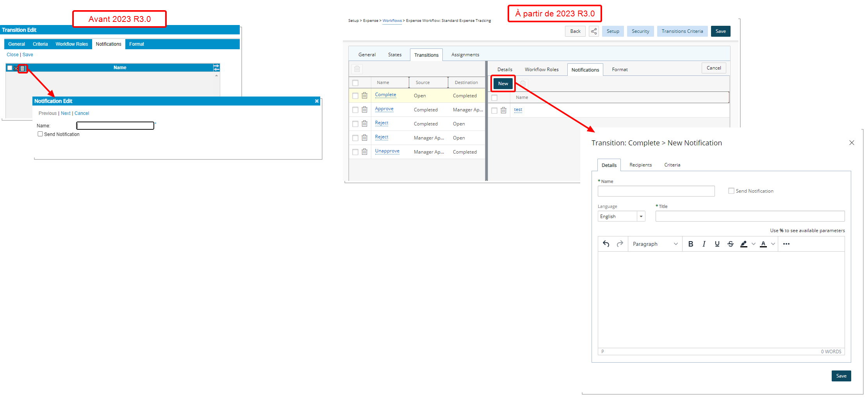Click trash icon for Reject Completed-to-Open row

pyautogui.click(x=364, y=123)
